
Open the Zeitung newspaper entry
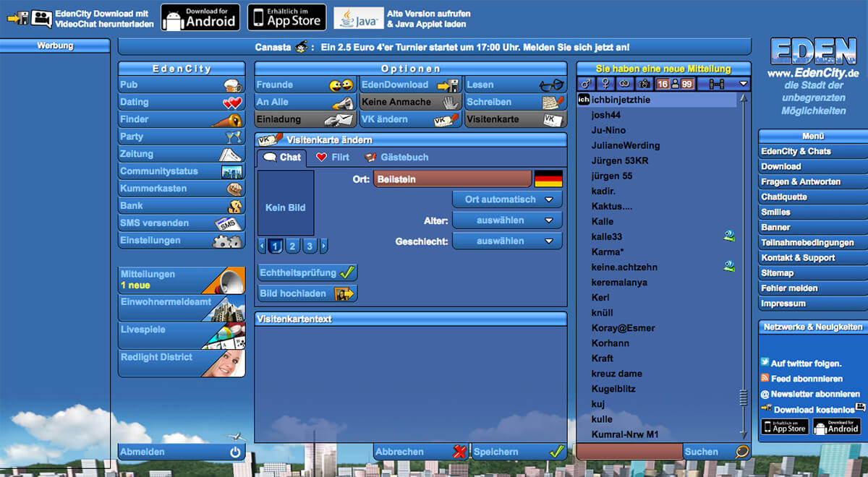pyautogui.click(x=182, y=154)
